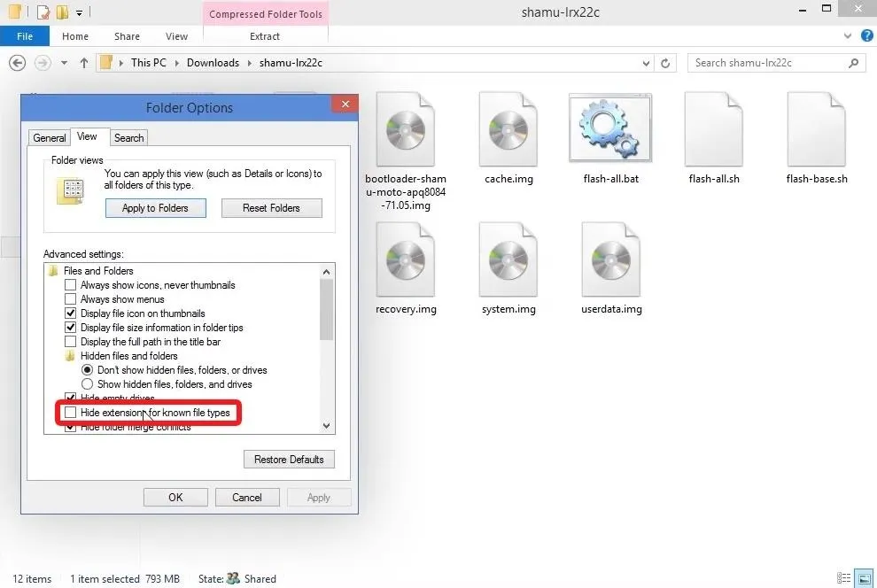Click Compressed Folder Tools contextual tab header

tap(266, 14)
